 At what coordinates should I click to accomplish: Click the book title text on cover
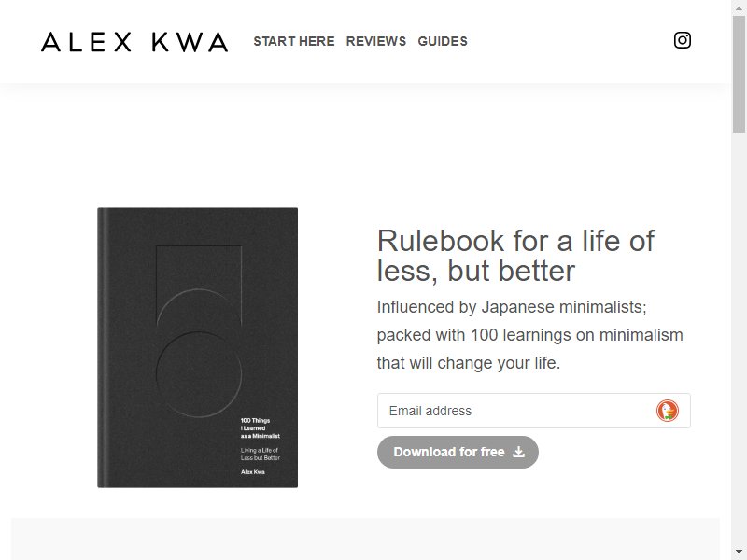[x=261, y=428]
